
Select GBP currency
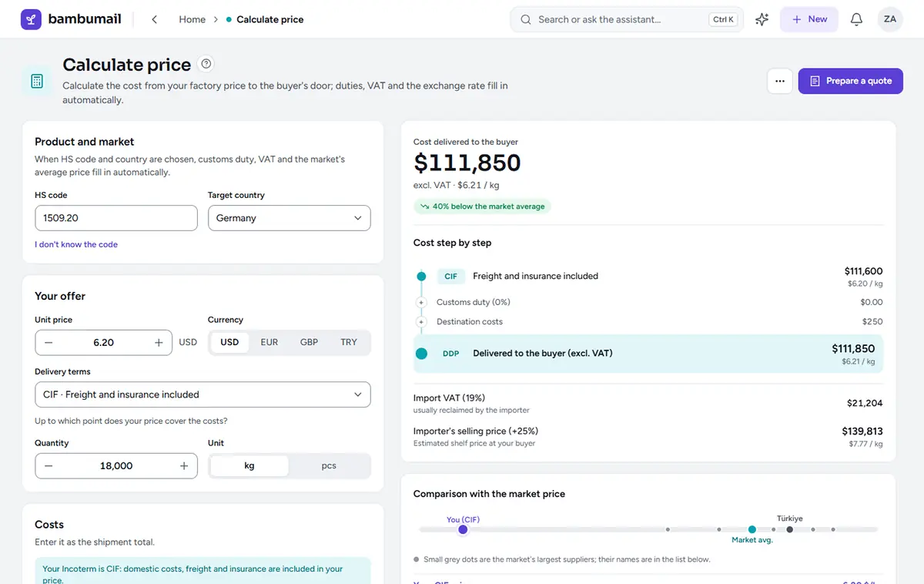(x=309, y=342)
